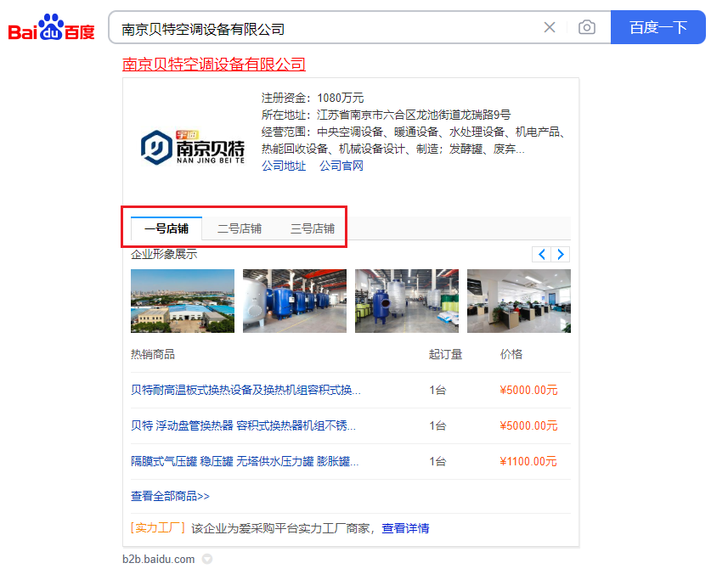Show next images with the right arrow

pyautogui.click(x=561, y=254)
